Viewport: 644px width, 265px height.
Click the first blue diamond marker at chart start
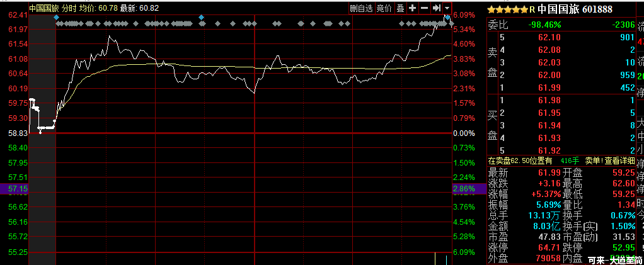point(56,17)
